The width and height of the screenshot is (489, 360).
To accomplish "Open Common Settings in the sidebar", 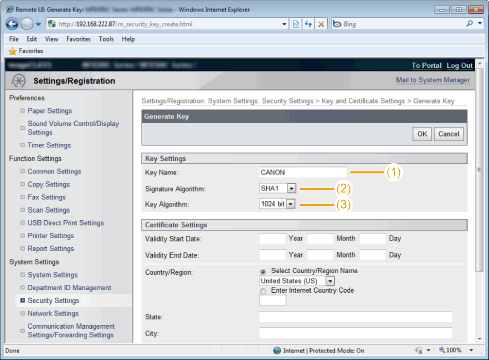I will coord(54,171).
